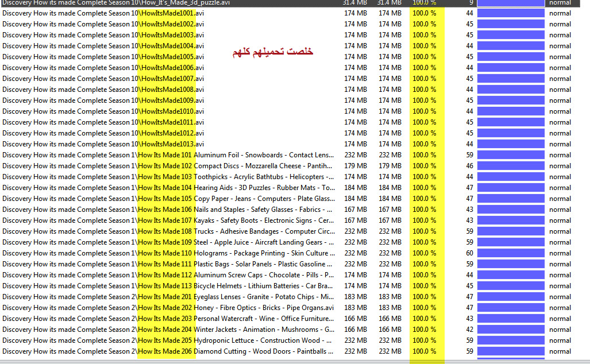Choose the HowItsMade1011.avi file name
This screenshot has height=364, width=590.
click(x=103, y=122)
